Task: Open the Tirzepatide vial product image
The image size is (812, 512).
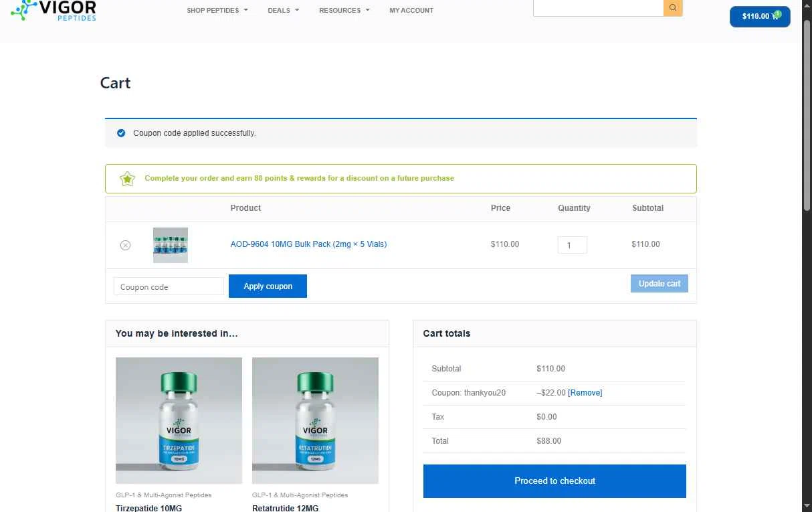Action: click(x=179, y=420)
